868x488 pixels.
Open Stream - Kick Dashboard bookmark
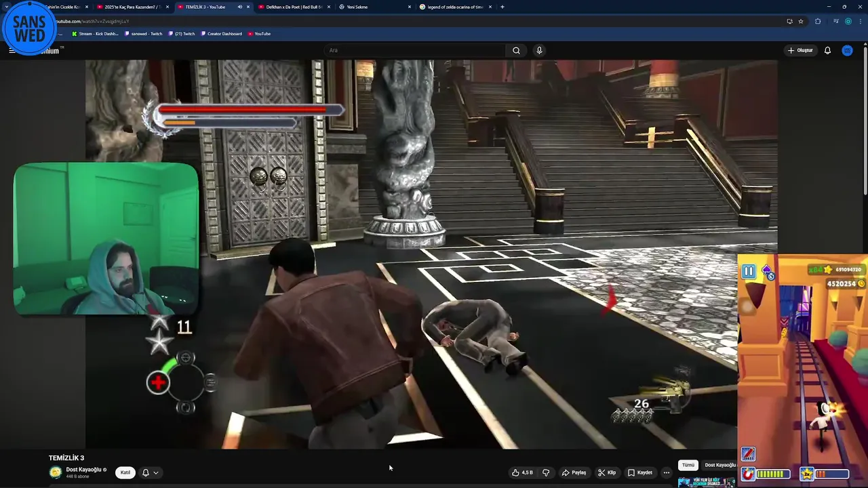click(x=95, y=33)
